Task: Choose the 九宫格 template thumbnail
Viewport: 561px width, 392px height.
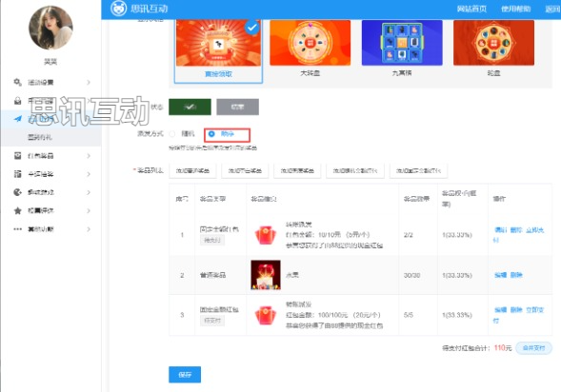Action: click(402, 43)
